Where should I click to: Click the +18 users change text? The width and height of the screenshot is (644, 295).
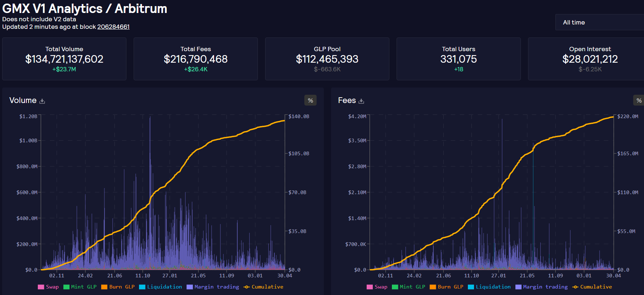459,69
